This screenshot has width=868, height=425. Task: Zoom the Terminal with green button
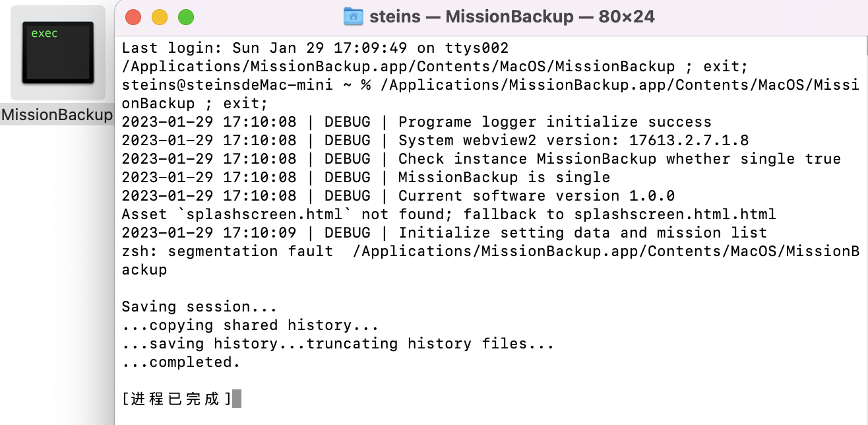point(186,17)
